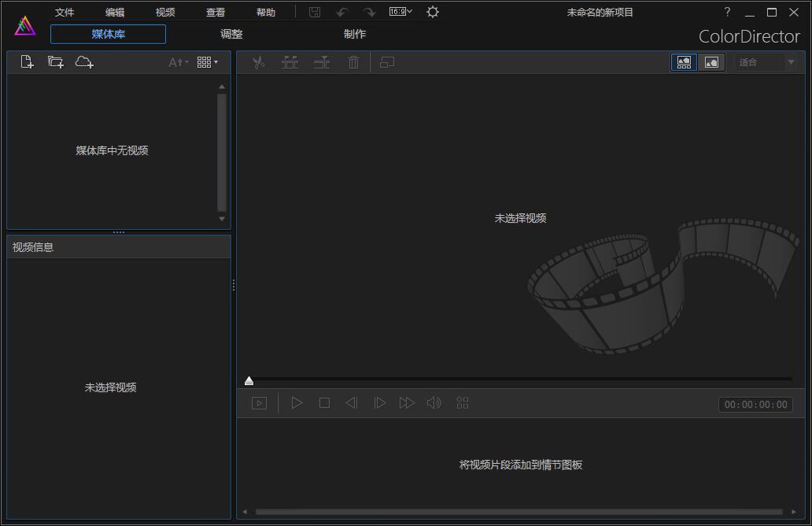The width and height of the screenshot is (812, 526).
Task: Open the 适合 zoom dropdown
Action: pyautogui.click(x=766, y=63)
